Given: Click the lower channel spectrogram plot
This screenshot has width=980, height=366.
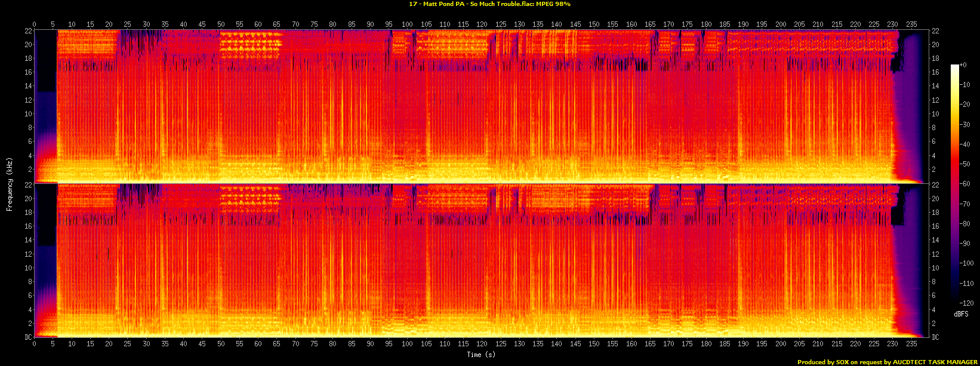Looking at the screenshot, I should (481, 261).
